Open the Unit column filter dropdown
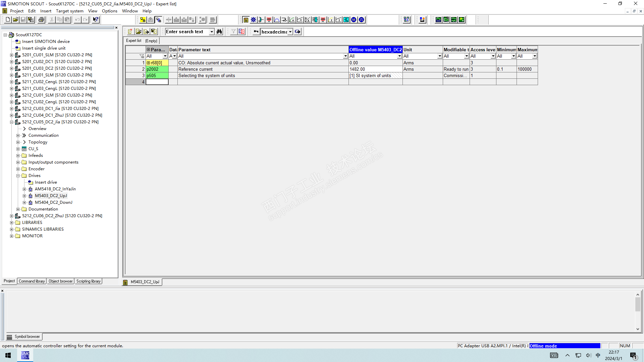 pyautogui.click(x=439, y=56)
